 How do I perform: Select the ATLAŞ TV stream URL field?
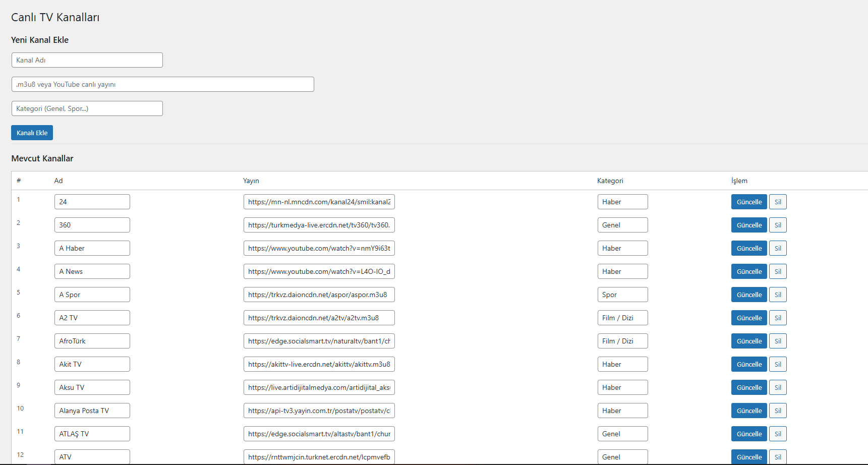pyautogui.click(x=319, y=434)
